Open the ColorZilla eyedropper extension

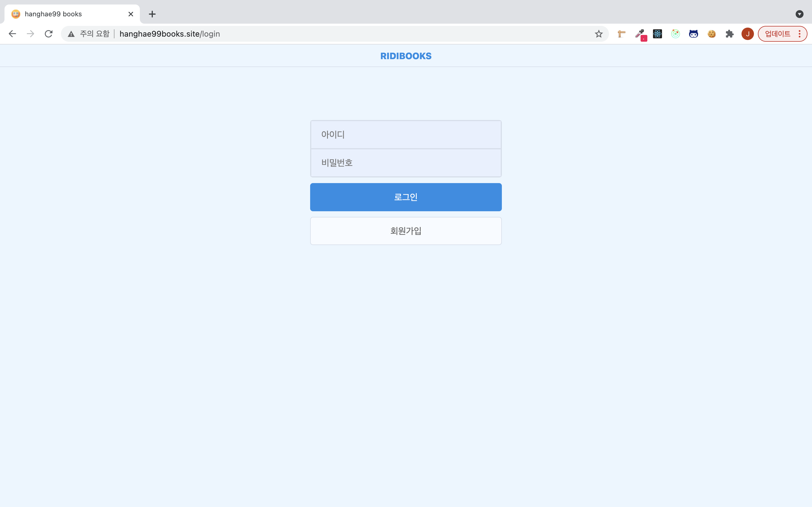[x=640, y=34]
